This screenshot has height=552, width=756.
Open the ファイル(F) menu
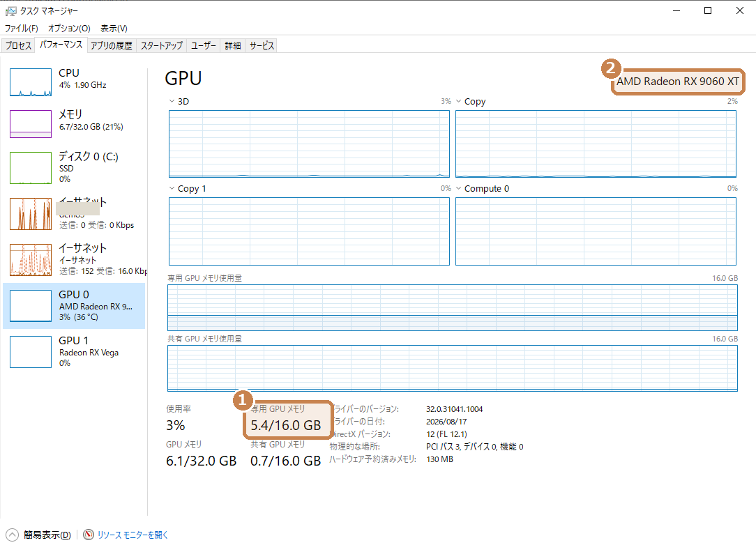[x=21, y=29]
